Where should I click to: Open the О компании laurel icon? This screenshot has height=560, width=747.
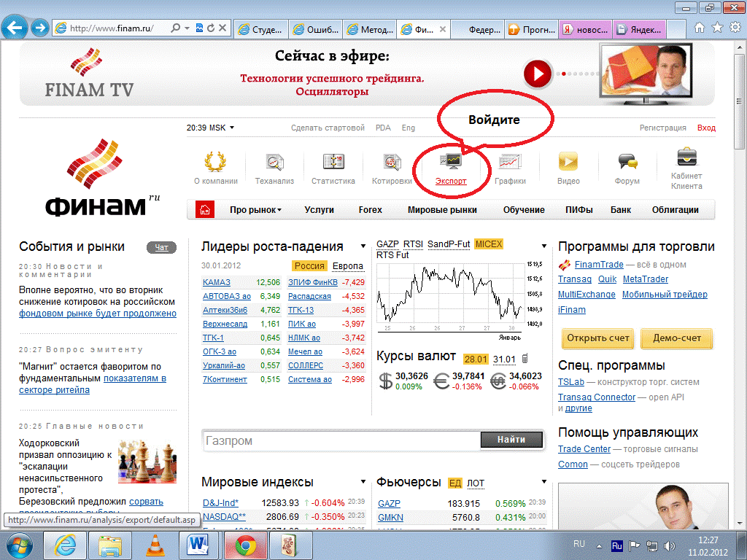tap(215, 162)
